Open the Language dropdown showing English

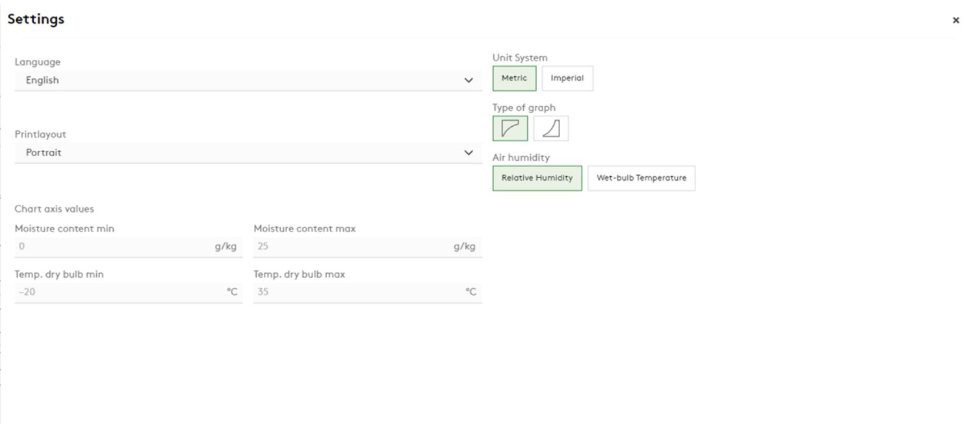click(240, 81)
